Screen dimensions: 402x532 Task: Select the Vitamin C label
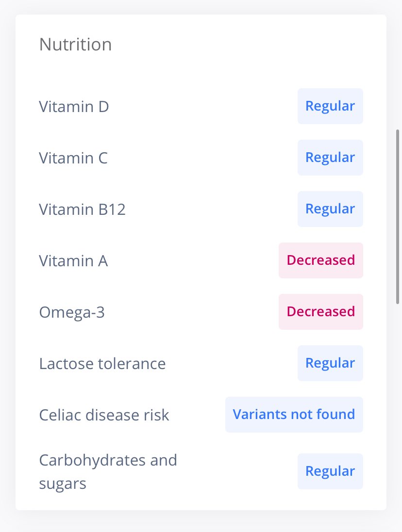click(73, 158)
